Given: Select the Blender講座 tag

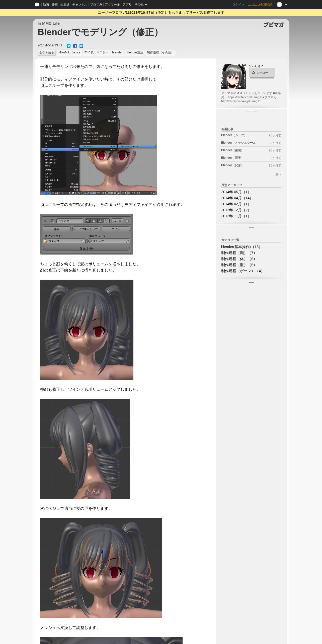Looking at the screenshot, I should [135, 52].
